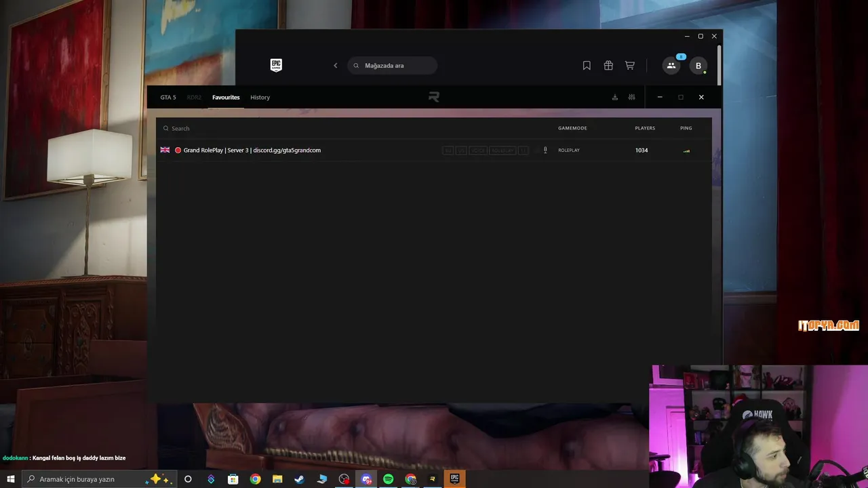Viewport: 868px width, 488px height.
Task: Go back in Epic Games launcher
Action: (335, 66)
